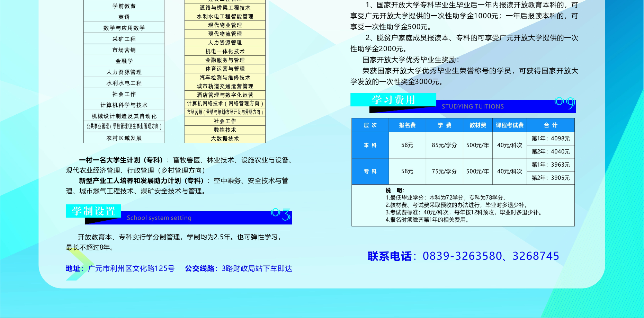The height and width of the screenshot is (318, 644).
Task: Select the 报名费 column header
Action: tap(407, 125)
